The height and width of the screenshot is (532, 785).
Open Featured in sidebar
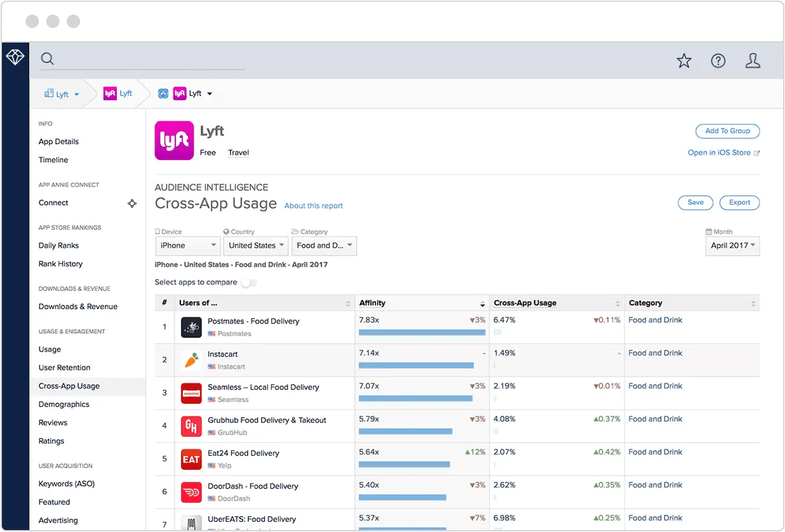(54, 502)
